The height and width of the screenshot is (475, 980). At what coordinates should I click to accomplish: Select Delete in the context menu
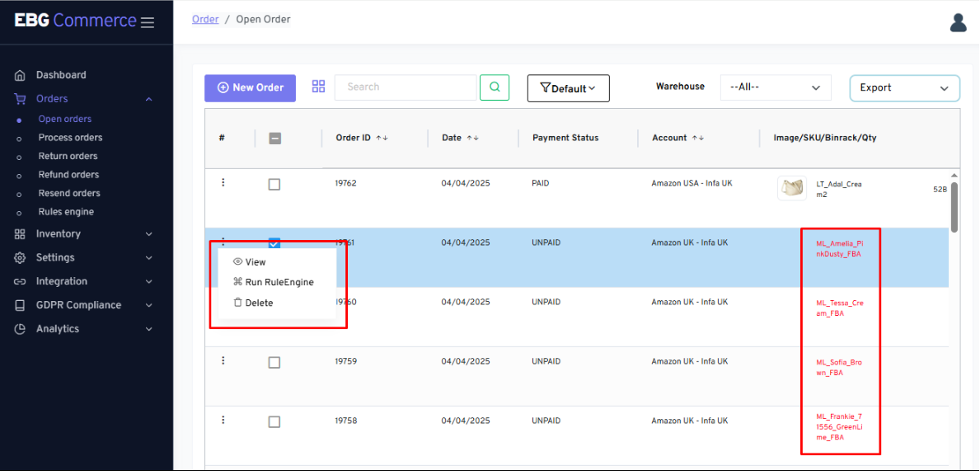(258, 303)
